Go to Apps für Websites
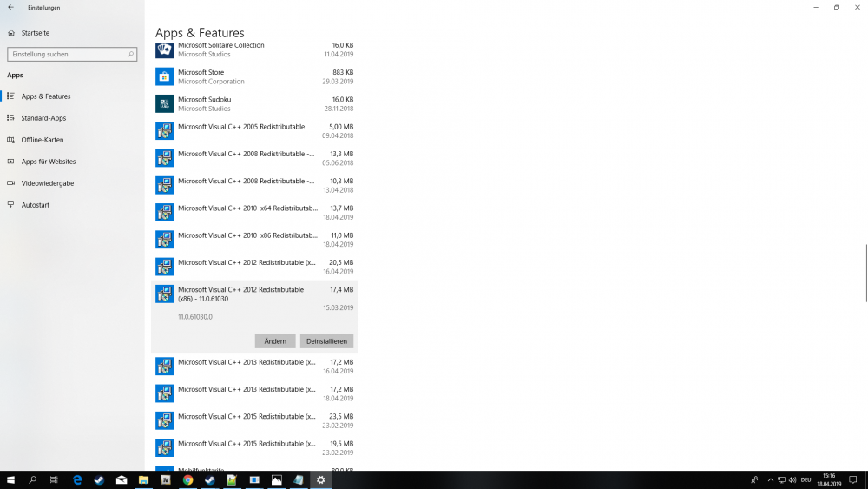This screenshot has width=868, height=489. [73, 162]
